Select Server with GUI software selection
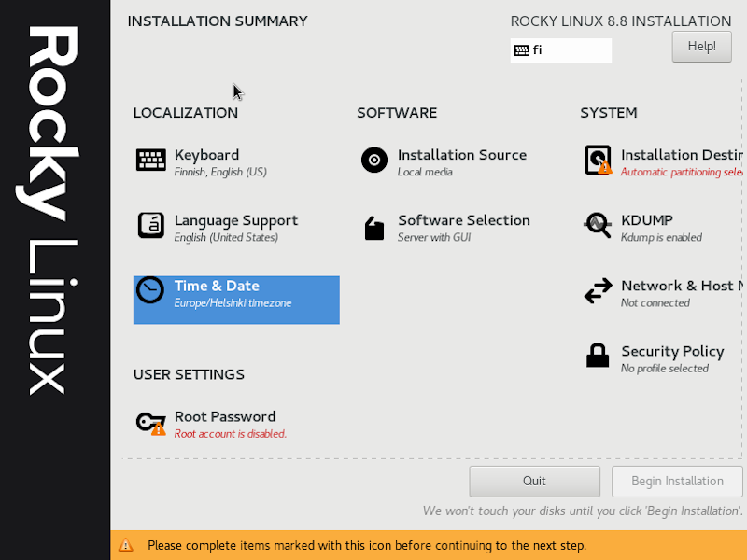This screenshot has width=747, height=560. 434,238
